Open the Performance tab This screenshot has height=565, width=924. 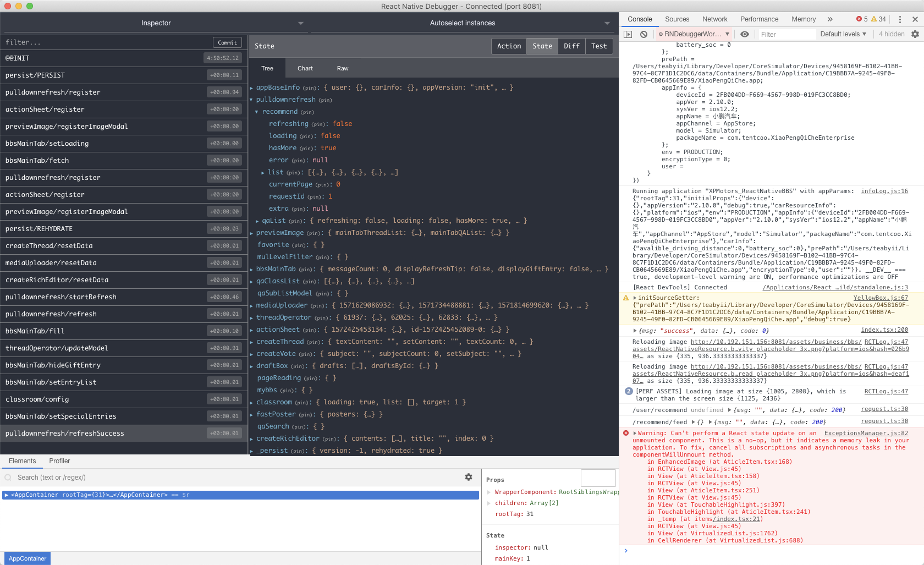759,19
